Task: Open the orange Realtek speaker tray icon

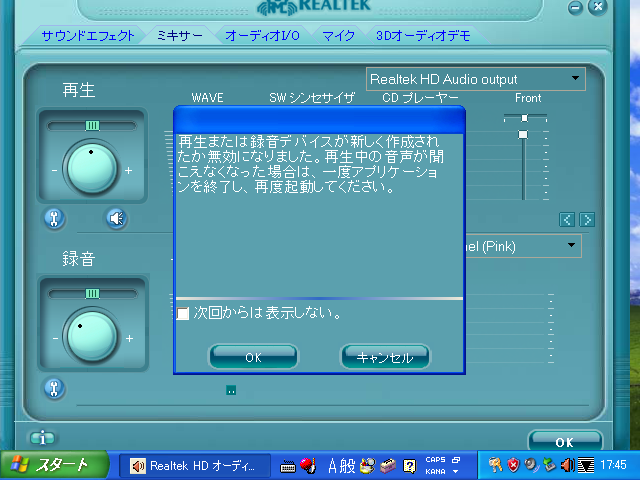Action: click(x=567, y=465)
